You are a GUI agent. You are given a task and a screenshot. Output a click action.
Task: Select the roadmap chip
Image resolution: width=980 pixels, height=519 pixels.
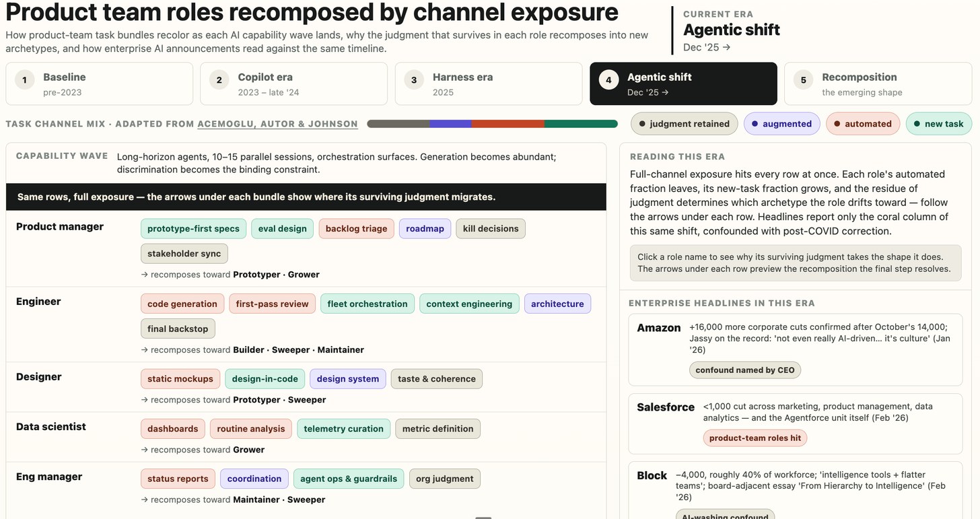coord(425,229)
